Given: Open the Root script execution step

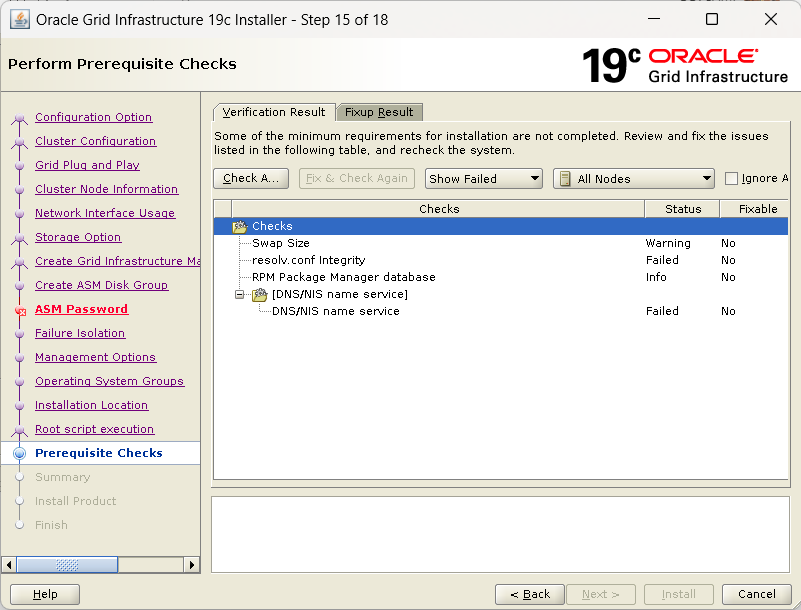Looking at the screenshot, I should click(x=95, y=429).
